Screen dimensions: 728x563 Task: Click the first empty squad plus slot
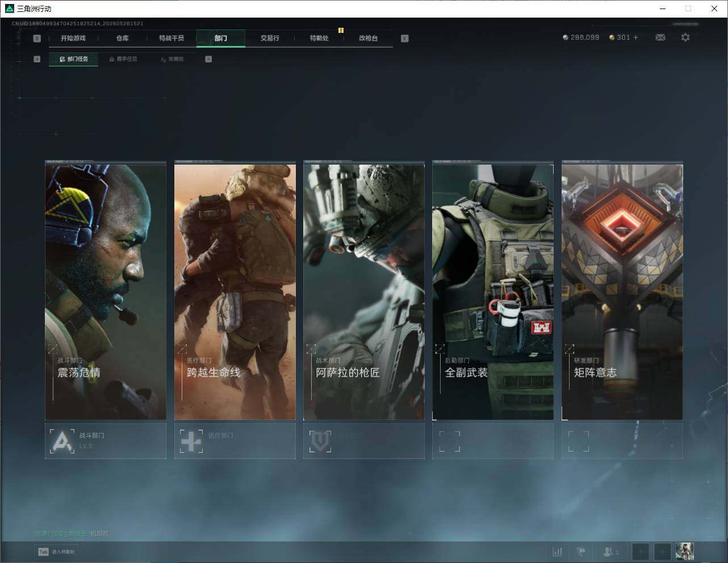(640, 552)
